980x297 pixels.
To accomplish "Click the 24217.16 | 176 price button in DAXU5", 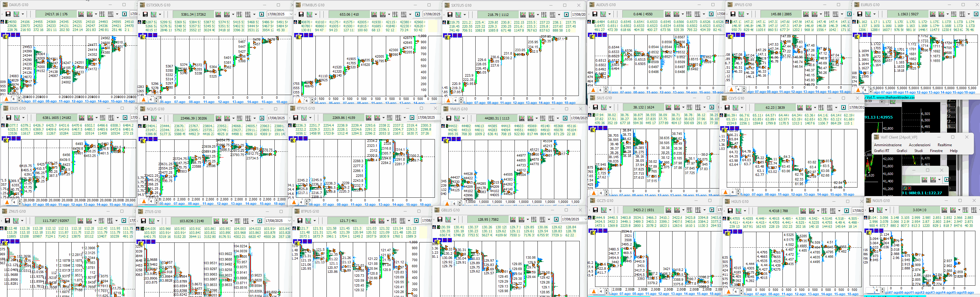I will point(56,14).
